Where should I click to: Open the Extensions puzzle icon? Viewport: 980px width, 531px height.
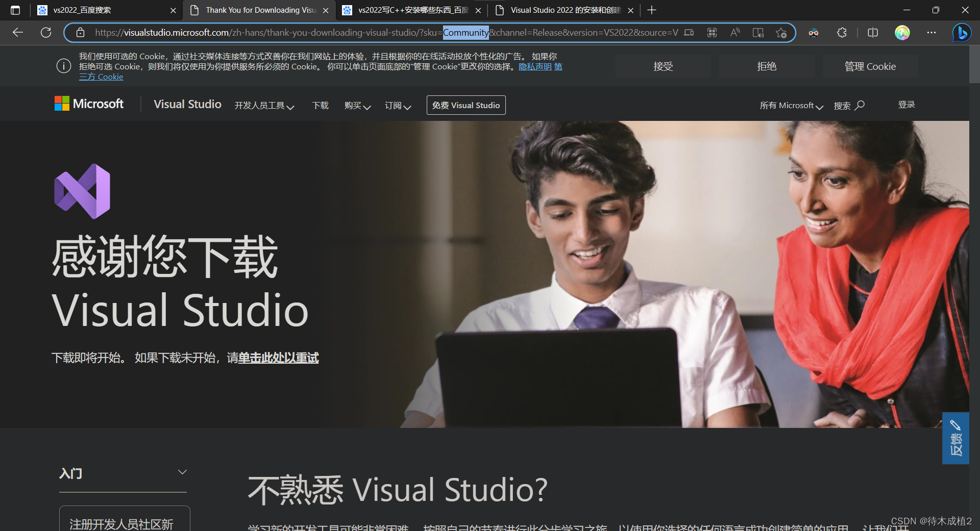click(x=842, y=33)
